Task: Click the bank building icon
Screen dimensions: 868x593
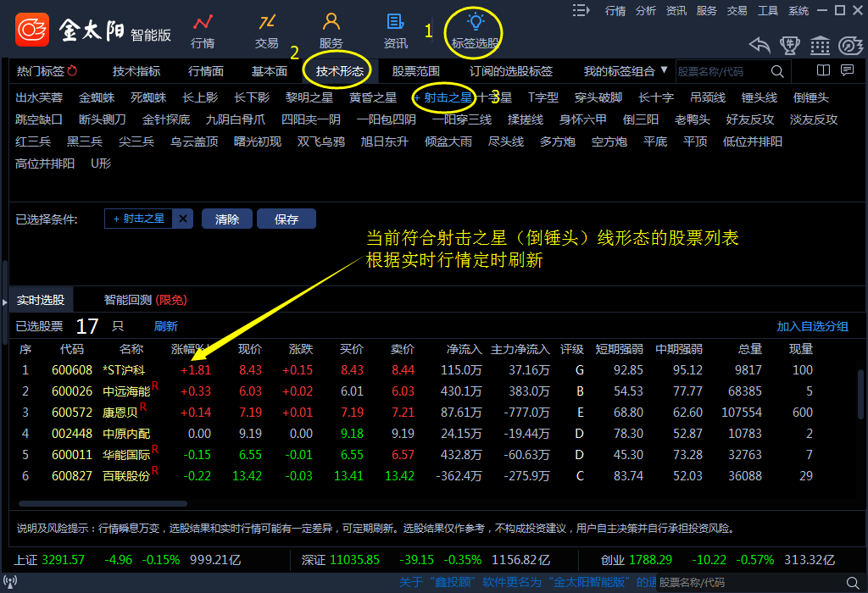Action: [x=820, y=45]
